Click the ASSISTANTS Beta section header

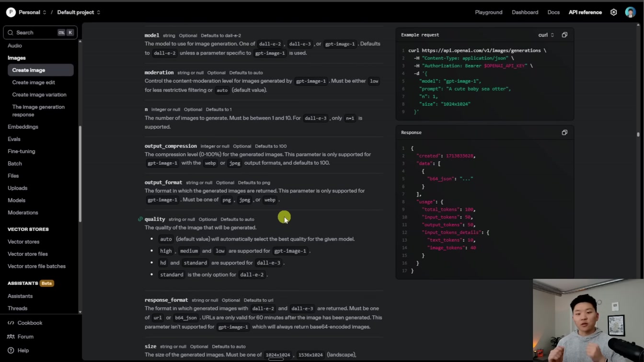coord(31,283)
